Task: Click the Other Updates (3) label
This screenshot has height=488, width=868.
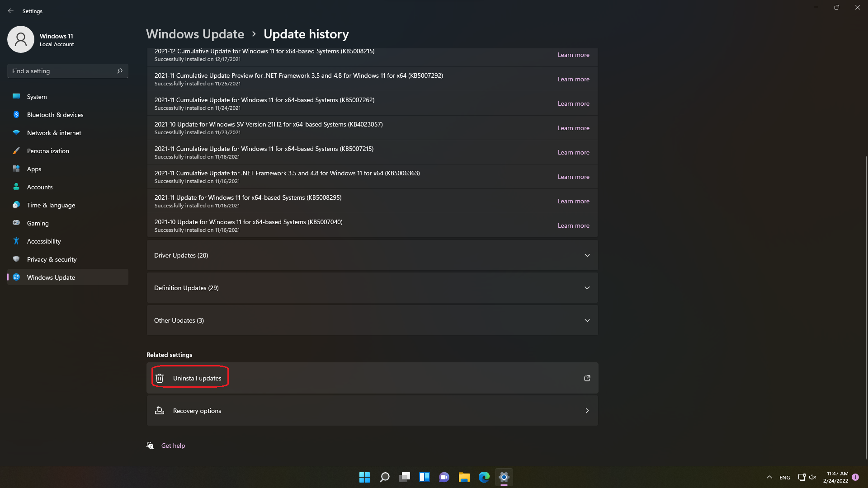Action: 179,320
